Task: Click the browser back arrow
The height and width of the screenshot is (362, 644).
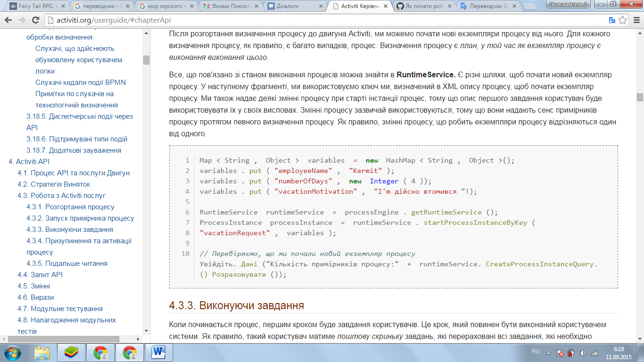Action: pyautogui.click(x=8, y=20)
